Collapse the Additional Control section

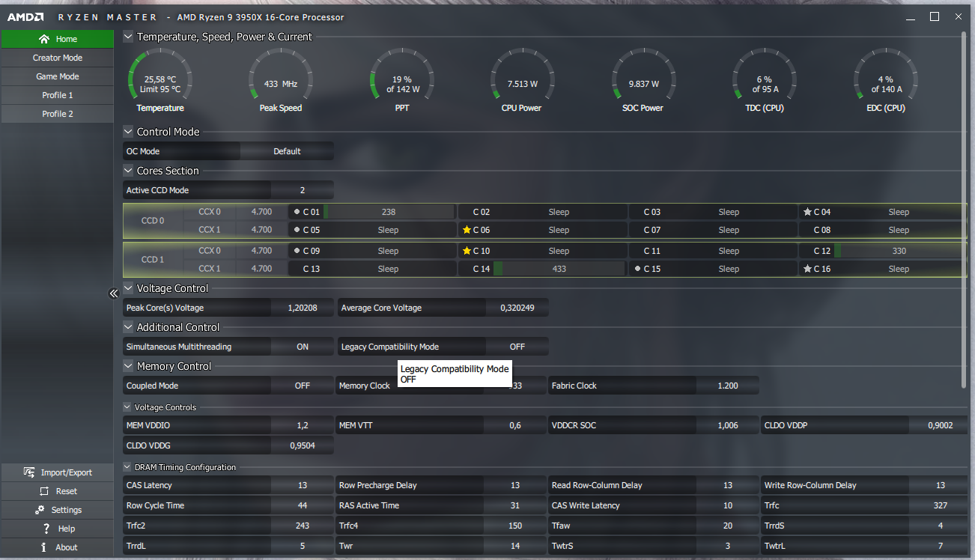128,327
